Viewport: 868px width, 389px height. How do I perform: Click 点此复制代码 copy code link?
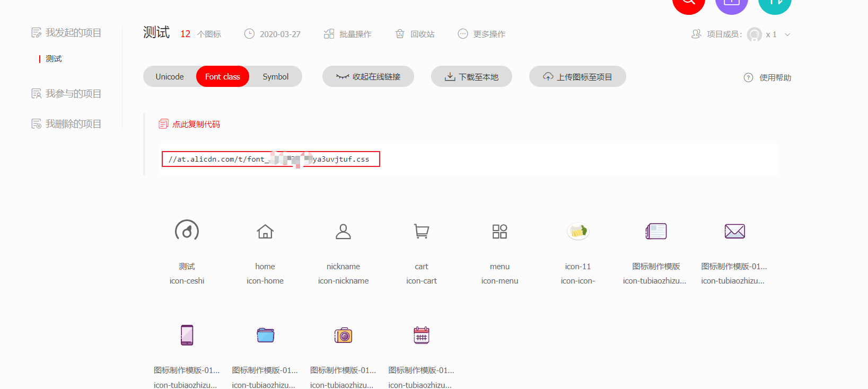[x=196, y=124]
